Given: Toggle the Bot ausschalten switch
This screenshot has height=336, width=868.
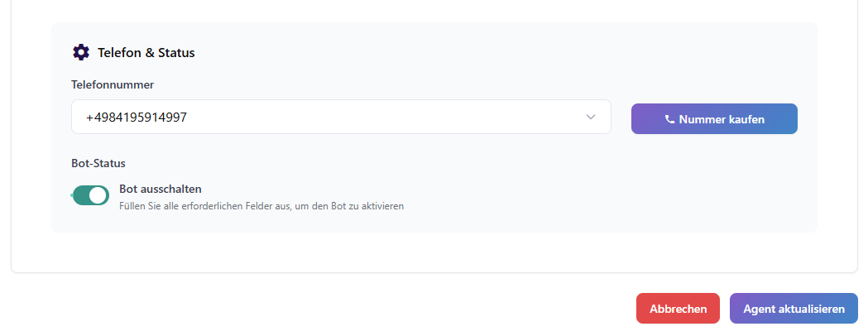Looking at the screenshot, I should (x=91, y=195).
